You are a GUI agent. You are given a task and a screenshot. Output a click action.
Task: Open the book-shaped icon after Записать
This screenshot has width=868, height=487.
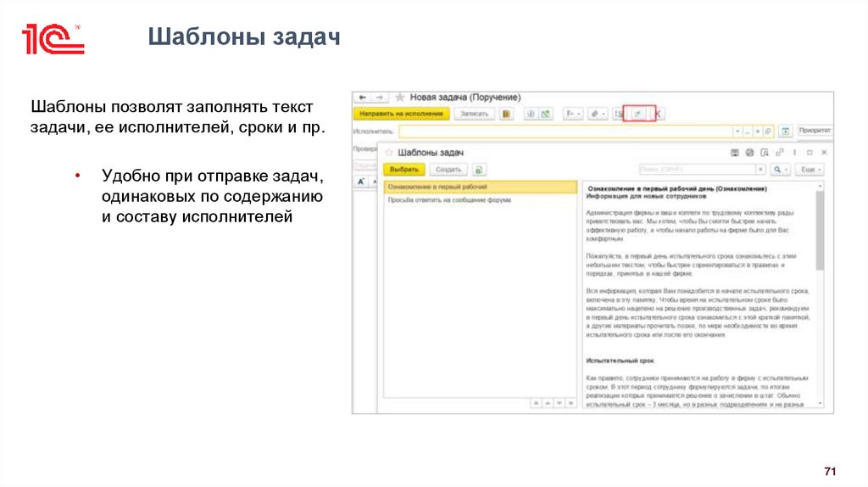[x=506, y=115]
